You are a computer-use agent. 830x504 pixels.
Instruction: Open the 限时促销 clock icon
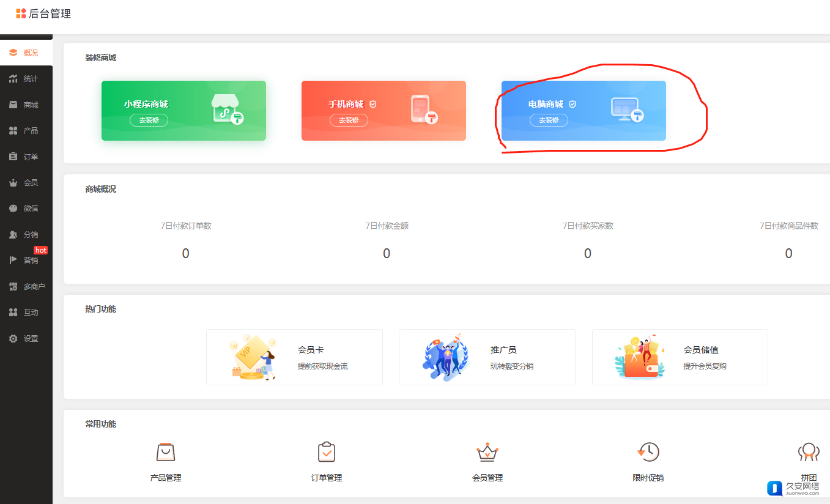click(648, 452)
